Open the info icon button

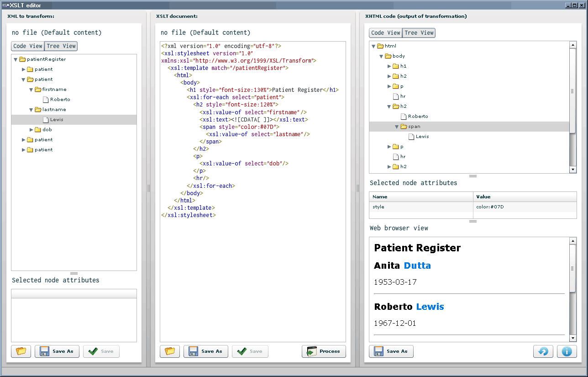coord(567,351)
